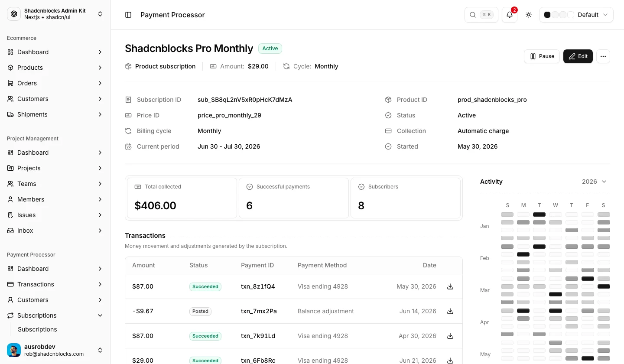Expand the Products menu chevron
This screenshot has height=364, width=624.
click(x=100, y=68)
